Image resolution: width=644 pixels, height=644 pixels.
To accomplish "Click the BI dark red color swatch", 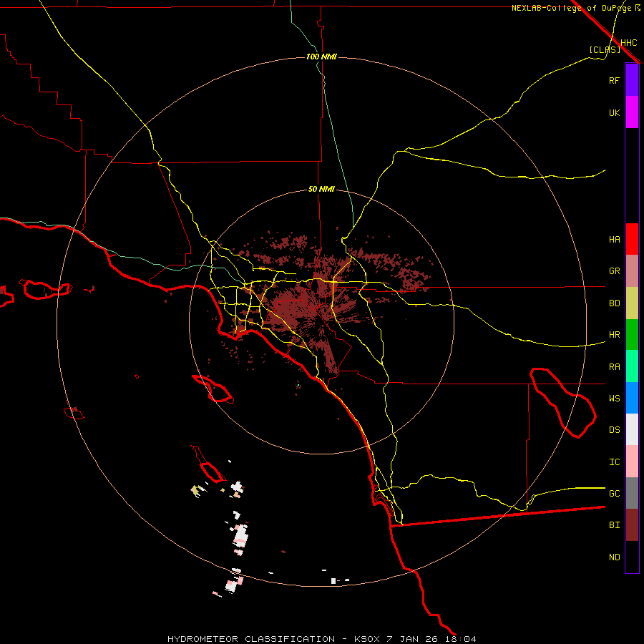I will pos(632,525).
